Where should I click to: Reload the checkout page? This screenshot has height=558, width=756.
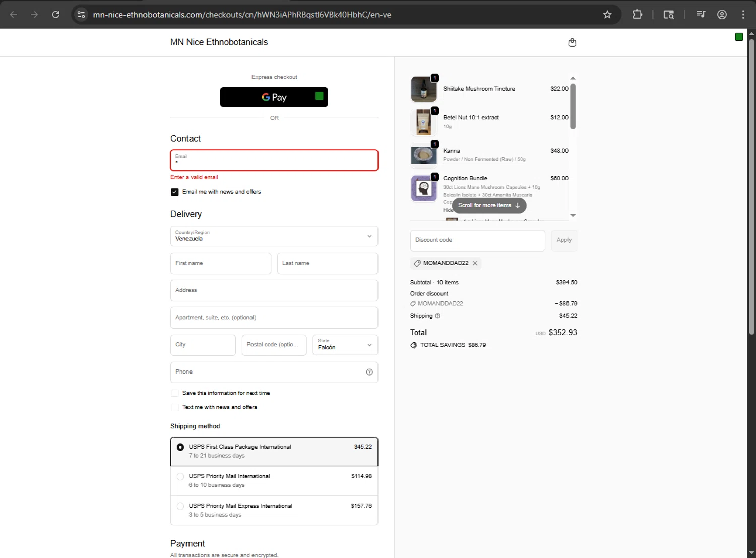[56, 15]
